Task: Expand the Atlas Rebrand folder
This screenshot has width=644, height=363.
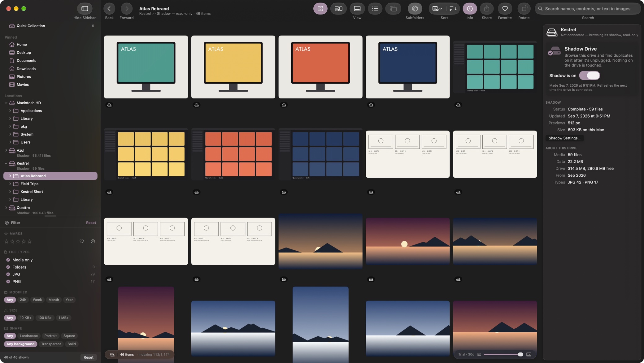Action: click(10, 176)
